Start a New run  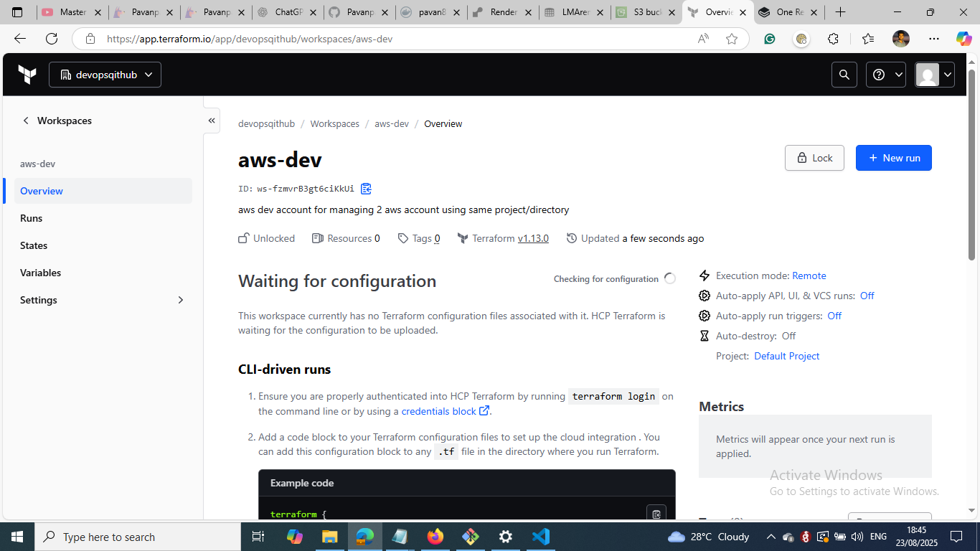(x=893, y=158)
